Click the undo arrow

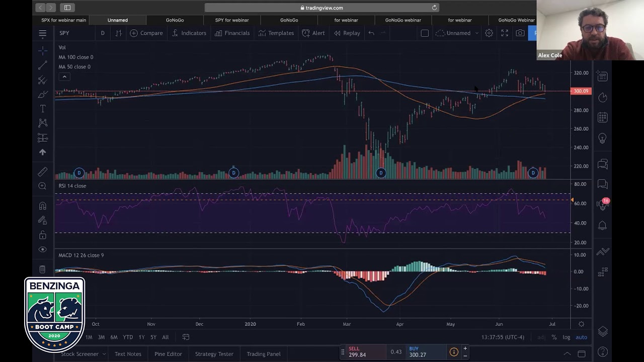371,33
